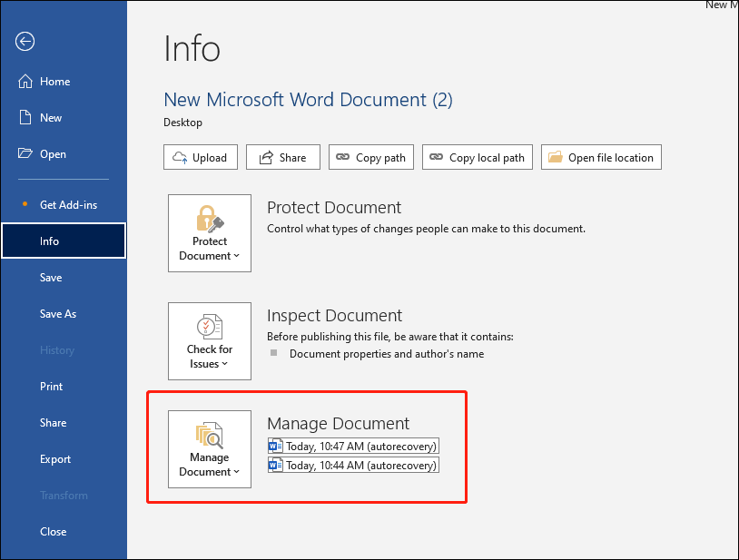This screenshot has width=739, height=560.
Task: Click the checklist document inspect icon
Action: click(210, 327)
